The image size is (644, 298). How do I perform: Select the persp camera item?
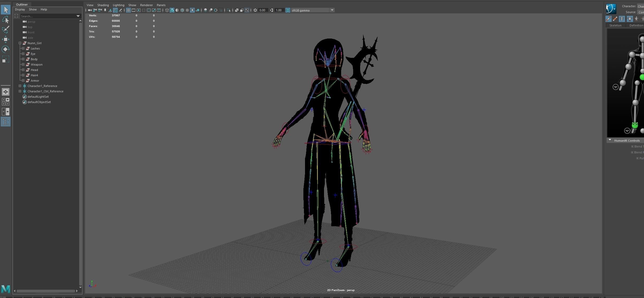click(31, 22)
